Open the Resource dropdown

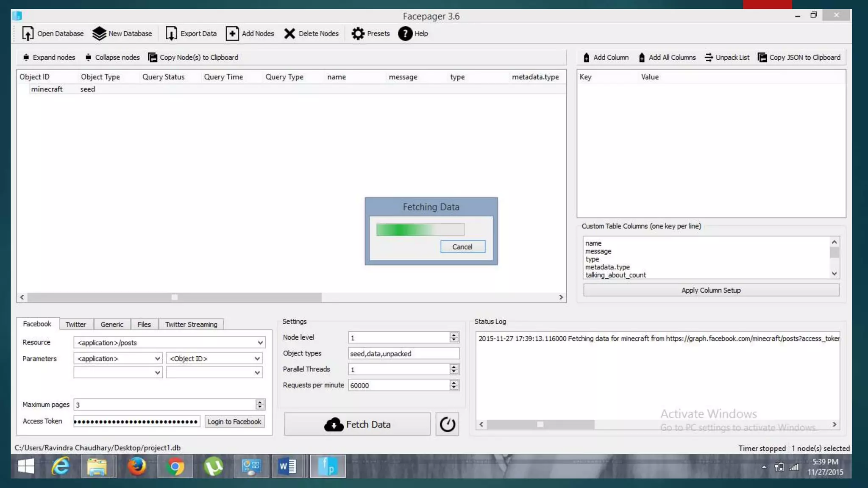point(260,342)
